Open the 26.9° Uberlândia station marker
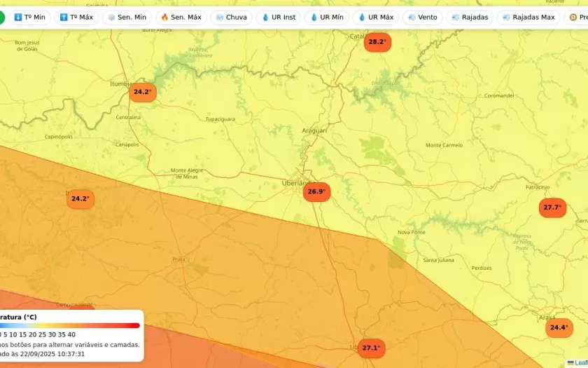This screenshot has height=368, width=588. pos(316,191)
